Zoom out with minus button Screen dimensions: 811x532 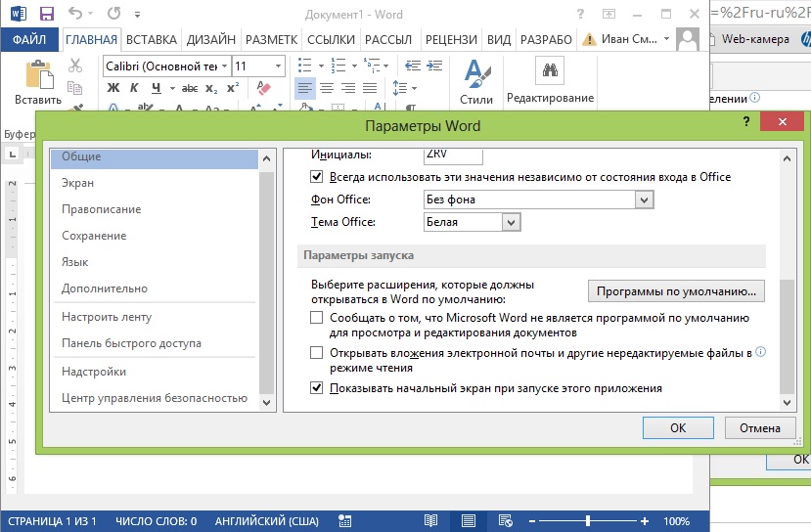(x=532, y=520)
